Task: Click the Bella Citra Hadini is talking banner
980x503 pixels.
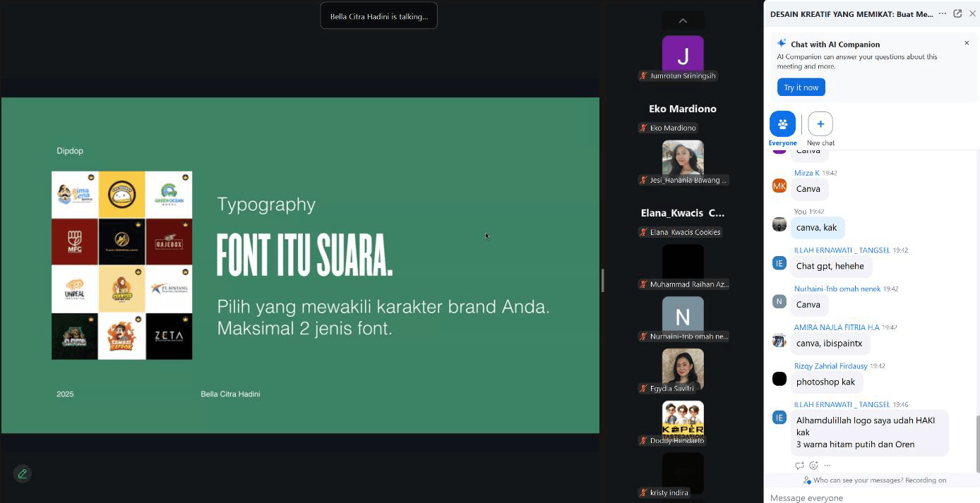Action: pyautogui.click(x=378, y=15)
